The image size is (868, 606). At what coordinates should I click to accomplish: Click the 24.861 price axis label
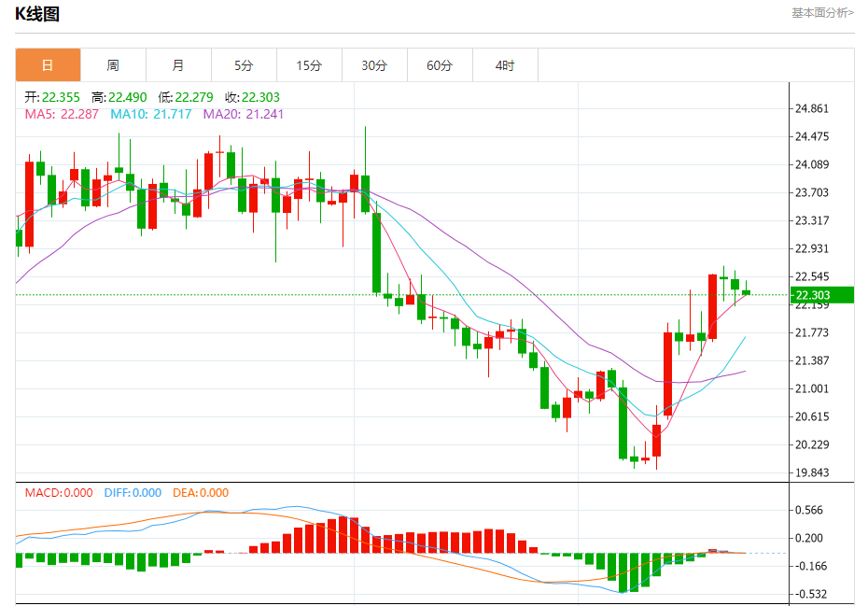tap(812, 108)
